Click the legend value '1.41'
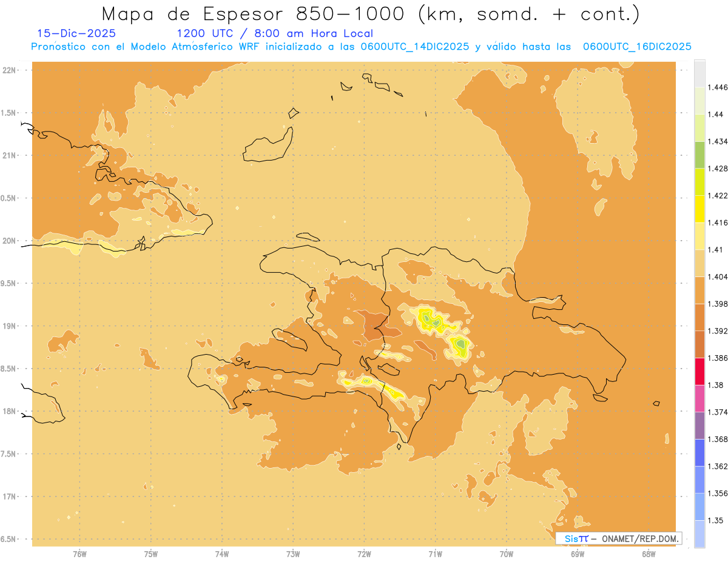This screenshot has width=728, height=562. [716, 249]
